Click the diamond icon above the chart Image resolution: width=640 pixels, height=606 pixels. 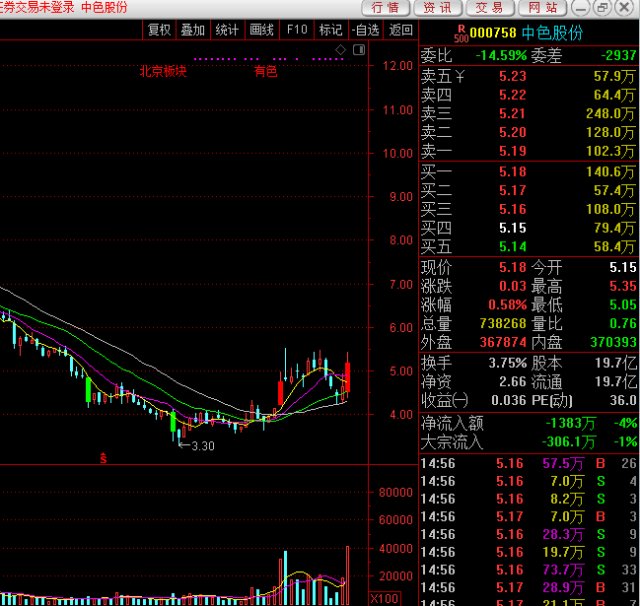coord(340,50)
